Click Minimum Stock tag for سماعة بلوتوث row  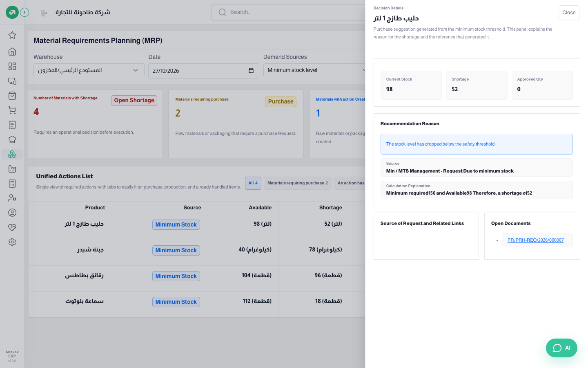pyautogui.click(x=176, y=302)
